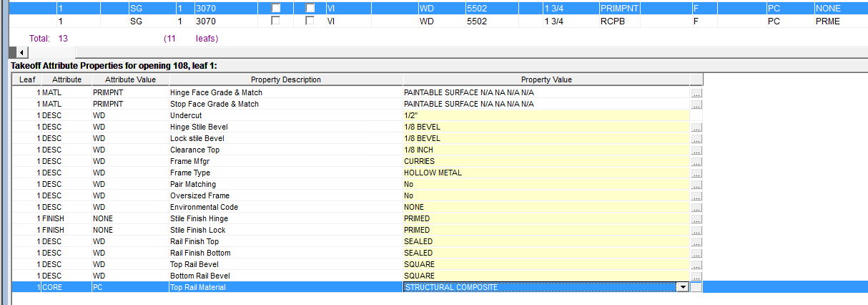Click ellipsis button for Stile Finish Lock row
Image resolution: width=868 pixels, height=305 pixels.
696,231
